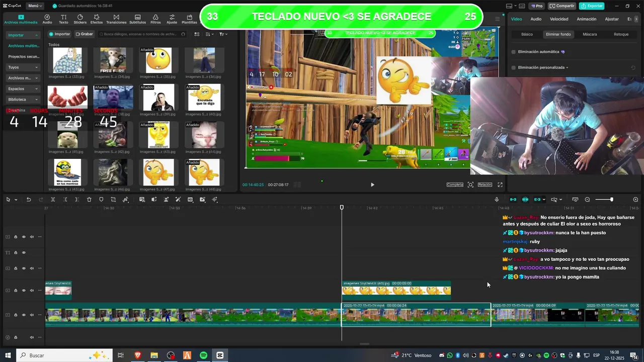Viewport: 644px width, 362px height.
Task: Open the media sort order dropdown
Action: 210,34
